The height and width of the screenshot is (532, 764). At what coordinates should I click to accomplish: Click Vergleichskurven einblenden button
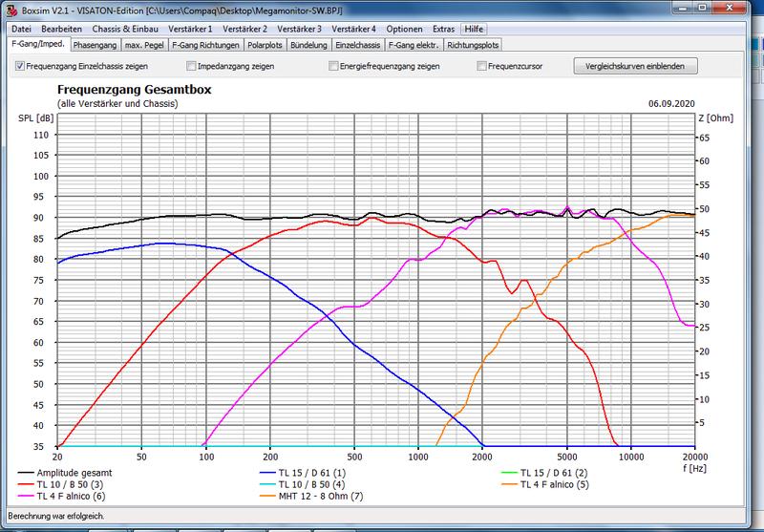pos(636,66)
